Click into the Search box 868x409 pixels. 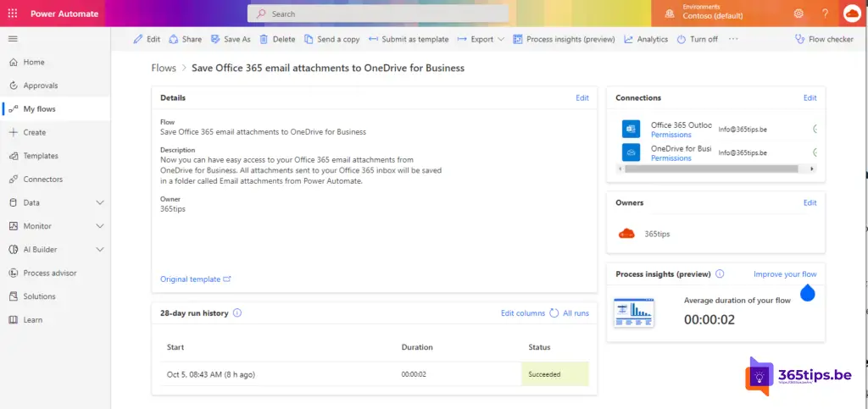[378, 14]
